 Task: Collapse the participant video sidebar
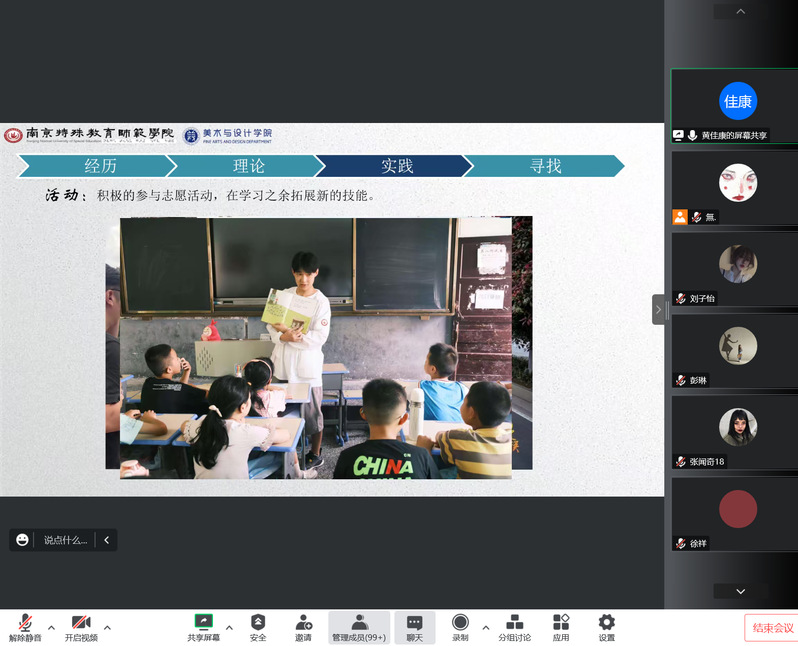pos(658,309)
